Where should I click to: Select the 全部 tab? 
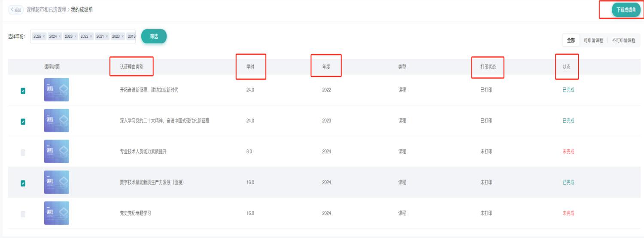coord(571,40)
